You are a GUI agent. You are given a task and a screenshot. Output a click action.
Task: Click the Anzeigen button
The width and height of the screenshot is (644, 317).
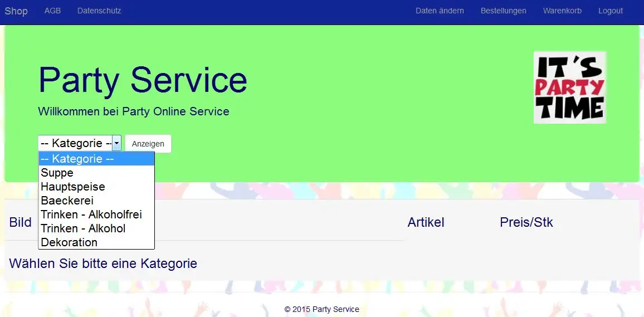(x=148, y=144)
